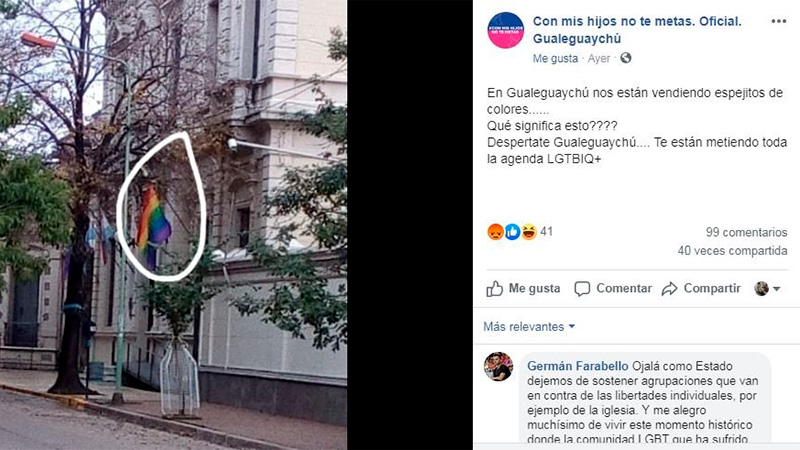Click the Ayer post timestamp
The height and width of the screenshot is (450, 800).
click(x=598, y=58)
